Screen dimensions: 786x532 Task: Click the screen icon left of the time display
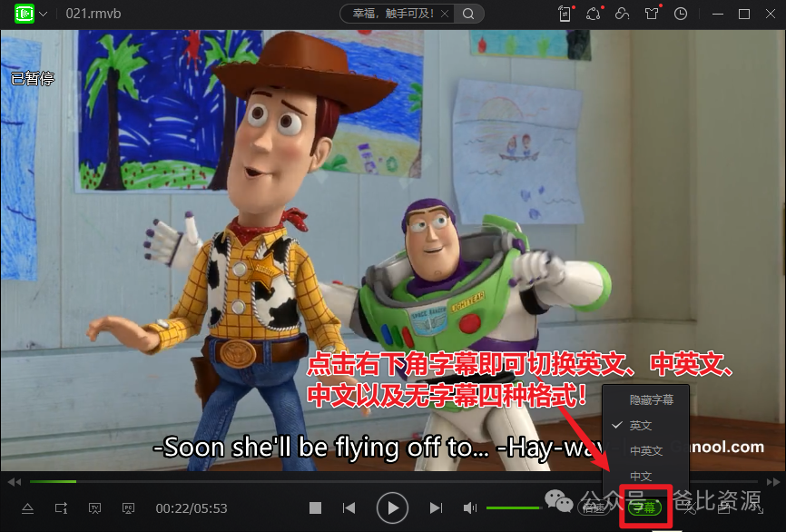pyautogui.click(x=128, y=508)
